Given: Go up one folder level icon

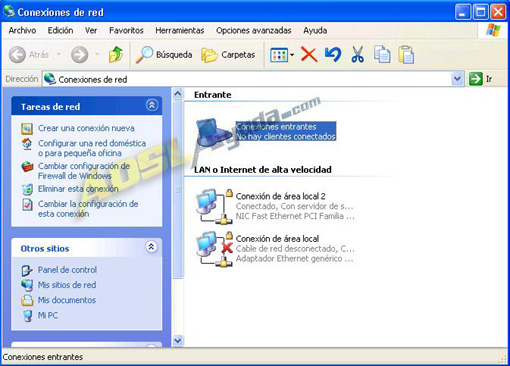Looking at the screenshot, I should (x=116, y=54).
